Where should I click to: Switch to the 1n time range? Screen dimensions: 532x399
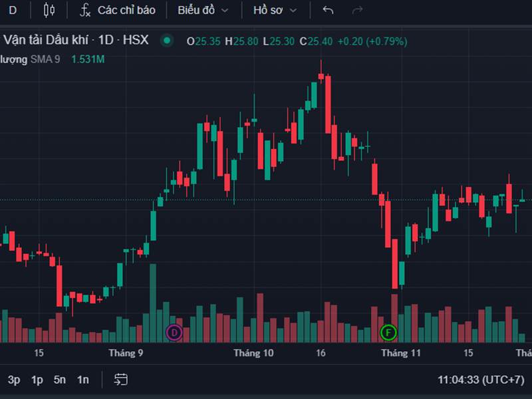(82, 380)
